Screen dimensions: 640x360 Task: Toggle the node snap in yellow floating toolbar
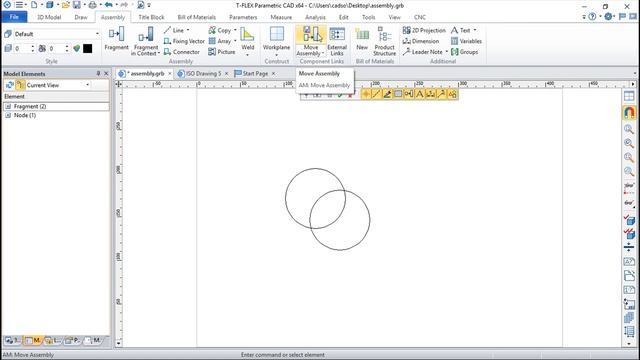click(366, 94)
